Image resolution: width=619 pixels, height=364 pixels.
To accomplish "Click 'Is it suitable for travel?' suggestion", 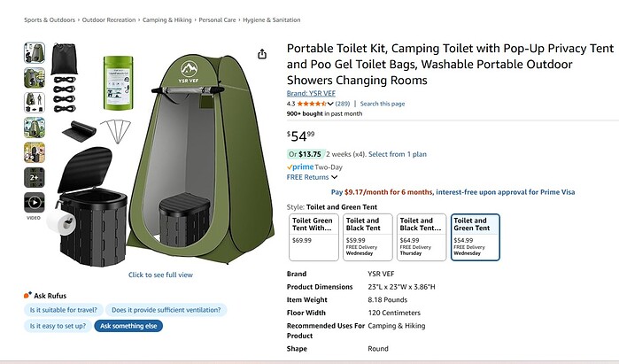I will click(64, 310).
